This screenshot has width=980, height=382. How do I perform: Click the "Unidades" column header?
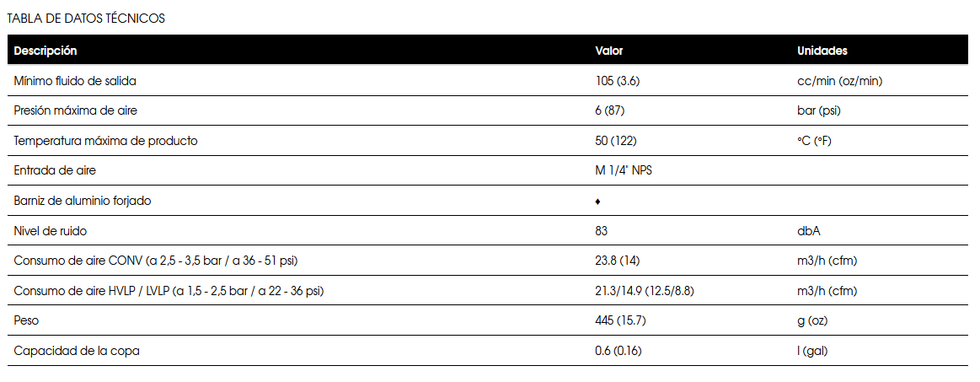click(822, 51)
